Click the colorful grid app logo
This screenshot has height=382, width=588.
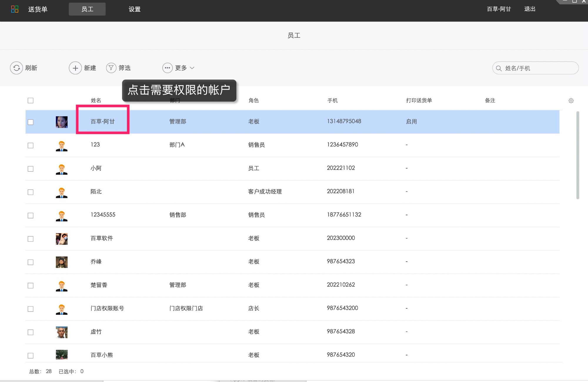click(x=15, y=9)
